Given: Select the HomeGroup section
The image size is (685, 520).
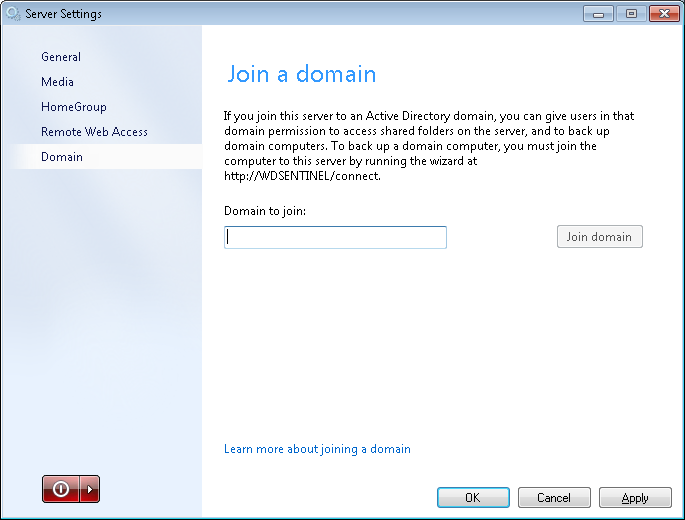Looking at the screenshot, I should pyautogui.click(x=74, y=107).
